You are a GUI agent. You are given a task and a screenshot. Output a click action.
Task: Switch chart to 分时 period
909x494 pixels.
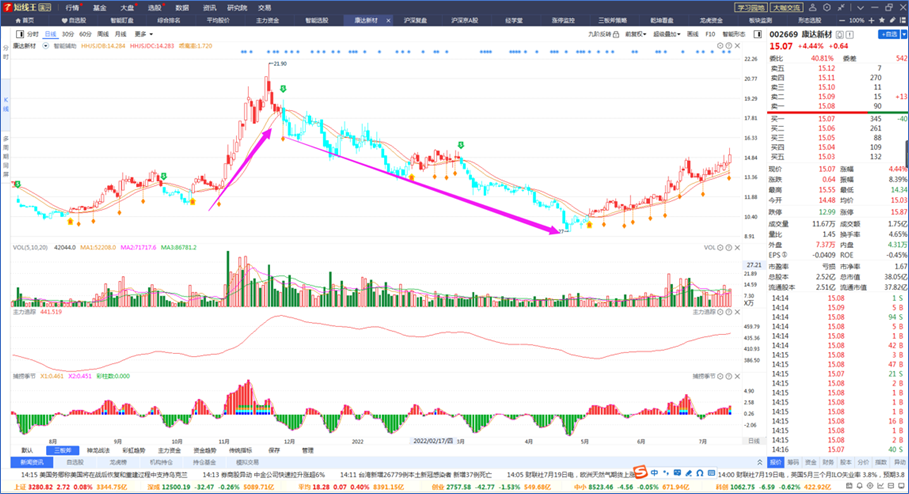pos(33,34)
